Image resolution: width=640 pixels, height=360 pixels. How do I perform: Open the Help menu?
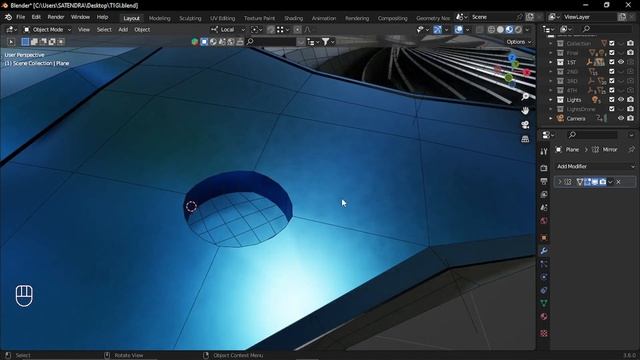(102, 17)
